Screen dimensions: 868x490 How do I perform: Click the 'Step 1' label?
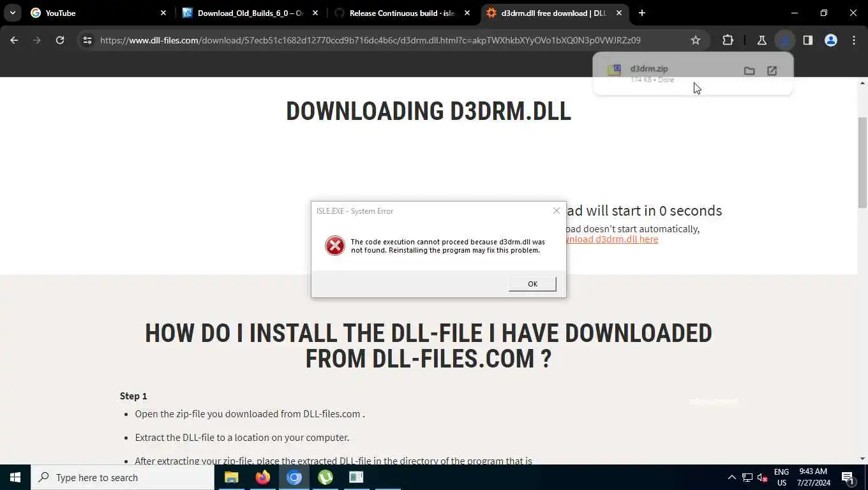133,396
